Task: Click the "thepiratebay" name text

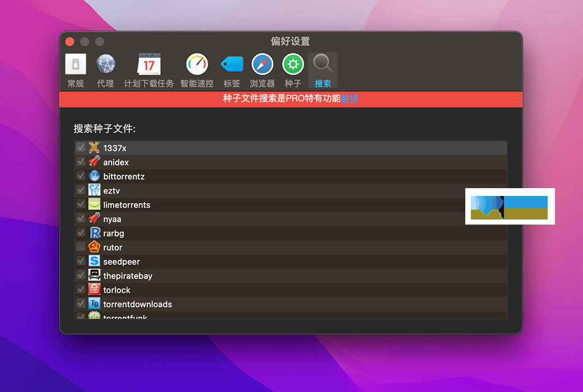Action: [128, 276]
